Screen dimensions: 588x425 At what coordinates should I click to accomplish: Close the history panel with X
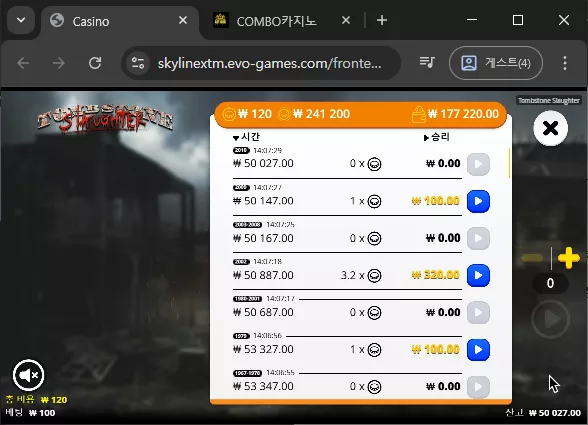point(550,128)
